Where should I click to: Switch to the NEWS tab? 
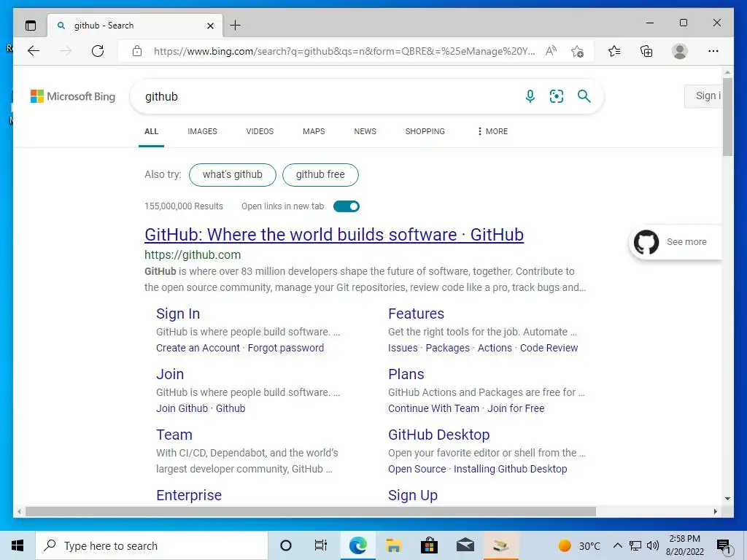coord(365,131)
